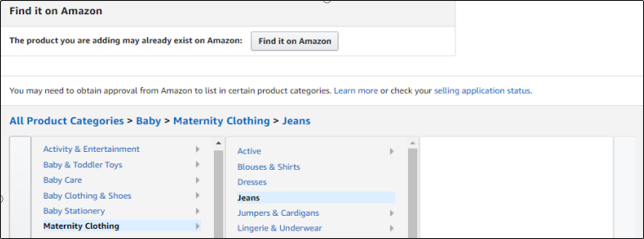The width and height of the screenshot is (644, 239).
Task: Open Maternity Clothing breadcrumb link
Action: click(x=222, y=121)
